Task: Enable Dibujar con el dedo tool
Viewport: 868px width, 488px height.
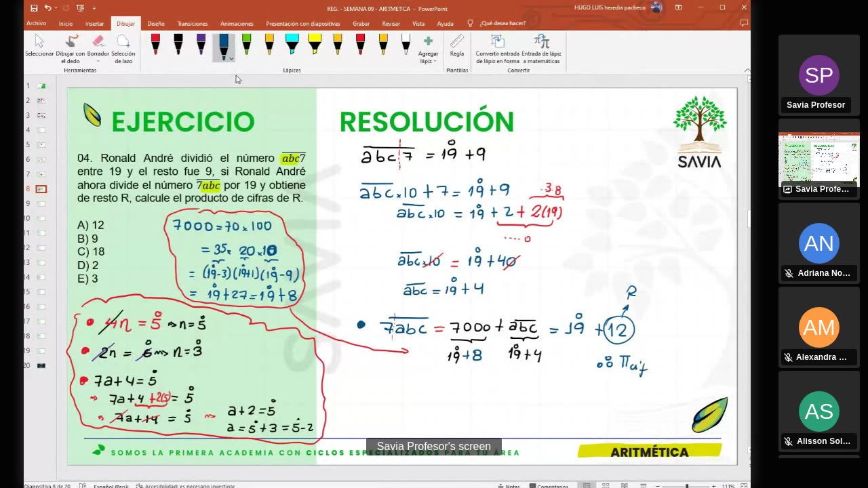Action: (x=70, y=48)
